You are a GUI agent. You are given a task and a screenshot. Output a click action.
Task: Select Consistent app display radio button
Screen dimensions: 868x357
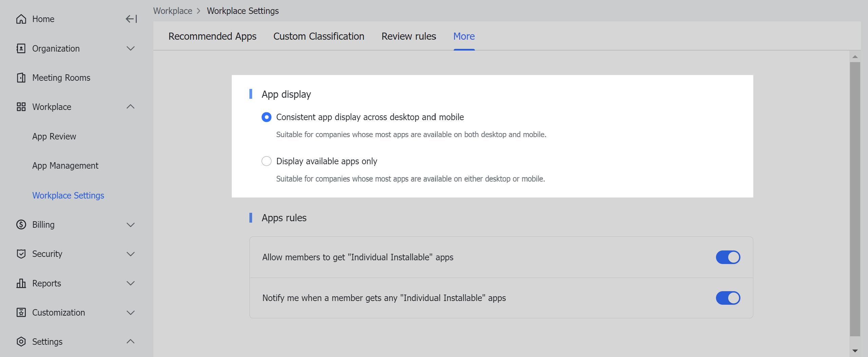[266, 117]
